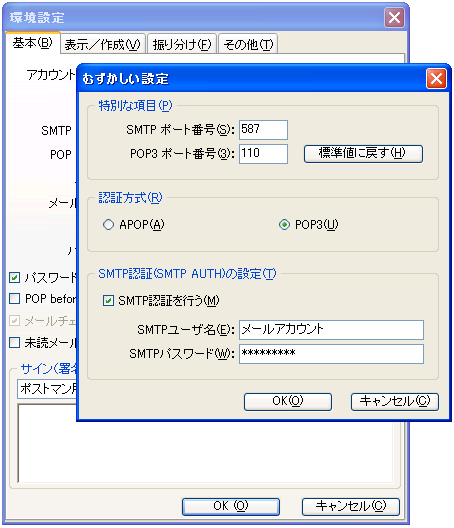Close the 環境設定 window

coord(394,18)
